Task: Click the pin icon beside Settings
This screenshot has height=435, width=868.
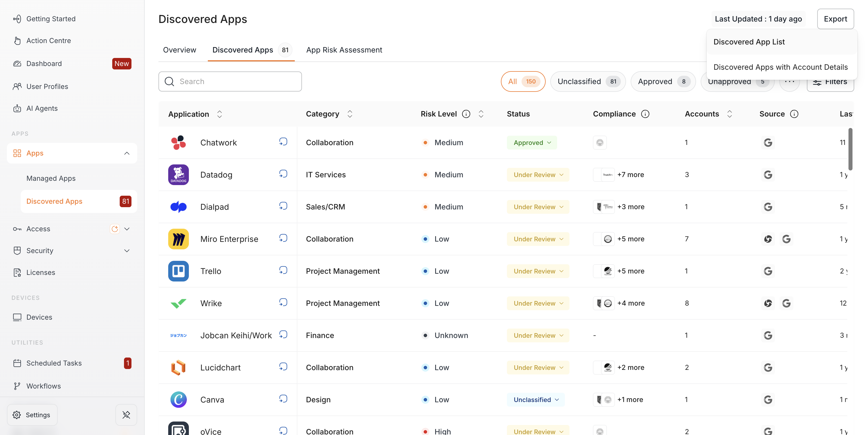Action: [126, 415]
